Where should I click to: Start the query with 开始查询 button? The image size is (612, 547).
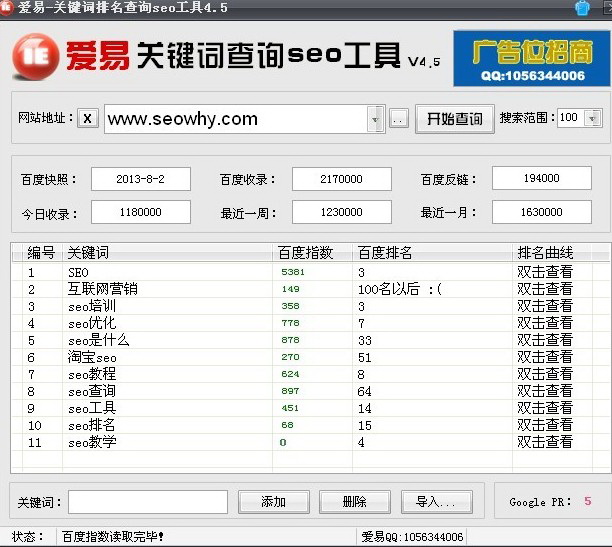click(455, 119)
